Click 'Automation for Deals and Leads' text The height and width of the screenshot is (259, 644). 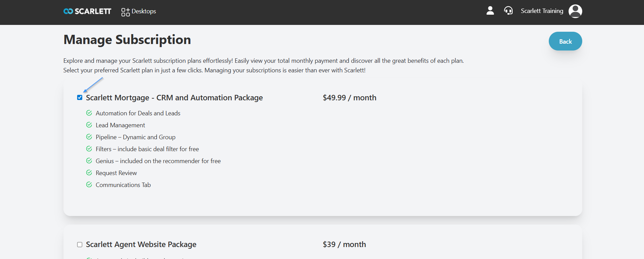click(138, 113)
